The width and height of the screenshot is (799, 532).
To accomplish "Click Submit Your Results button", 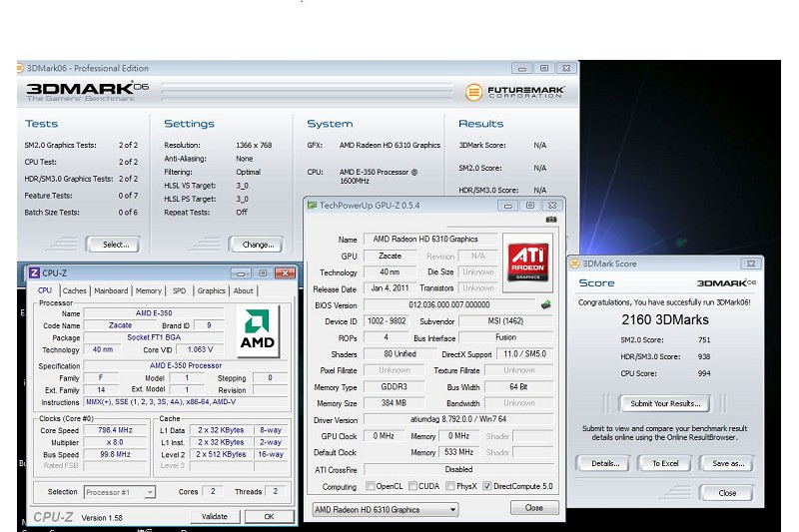I will (x=665, y=403).
